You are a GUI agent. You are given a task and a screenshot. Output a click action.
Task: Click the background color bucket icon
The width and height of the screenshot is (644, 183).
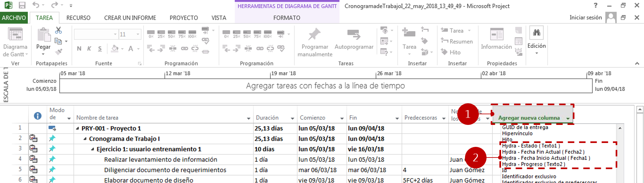click(115, 49)
